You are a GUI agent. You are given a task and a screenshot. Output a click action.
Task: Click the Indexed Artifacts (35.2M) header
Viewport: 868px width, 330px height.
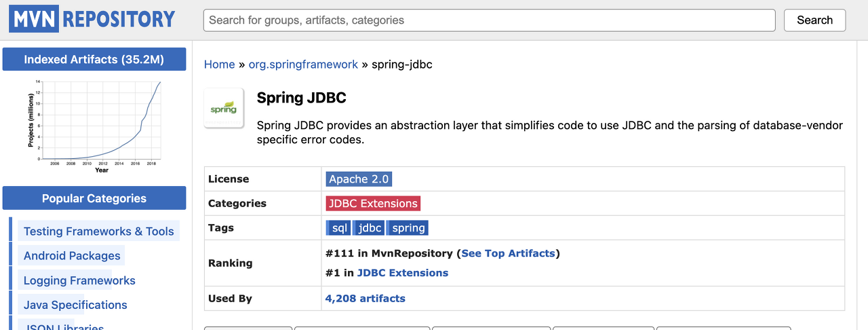point(94,59)
